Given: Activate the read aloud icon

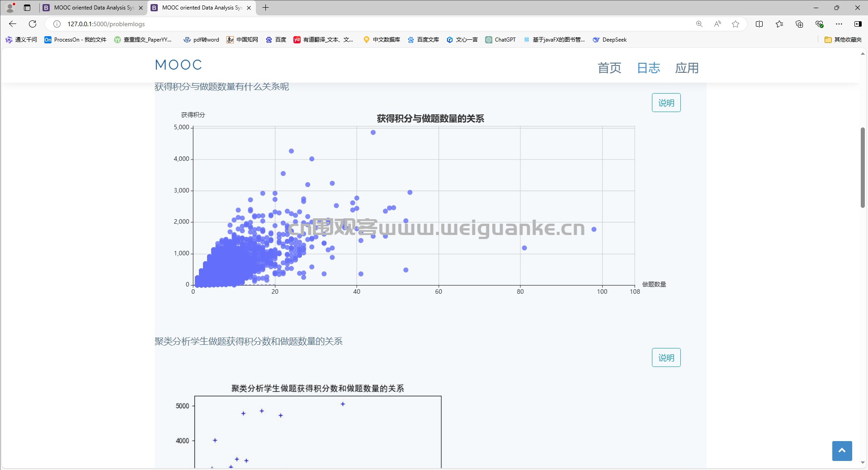Looking at the screenshot, I should 717,24.
